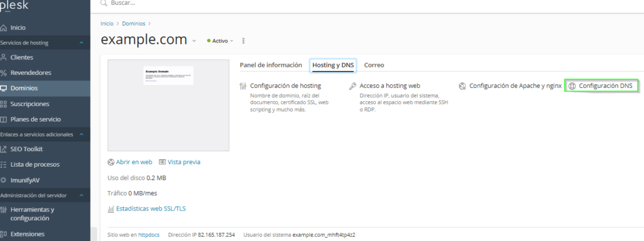The height and width of the screenshot is (241, 644).
Task: Click the Tráfico 0 MB/mes text
Action: pos(132,193)
